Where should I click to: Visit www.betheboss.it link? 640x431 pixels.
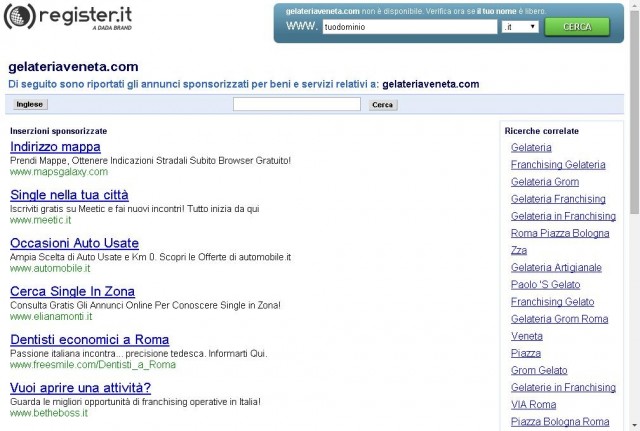point(49,413)
